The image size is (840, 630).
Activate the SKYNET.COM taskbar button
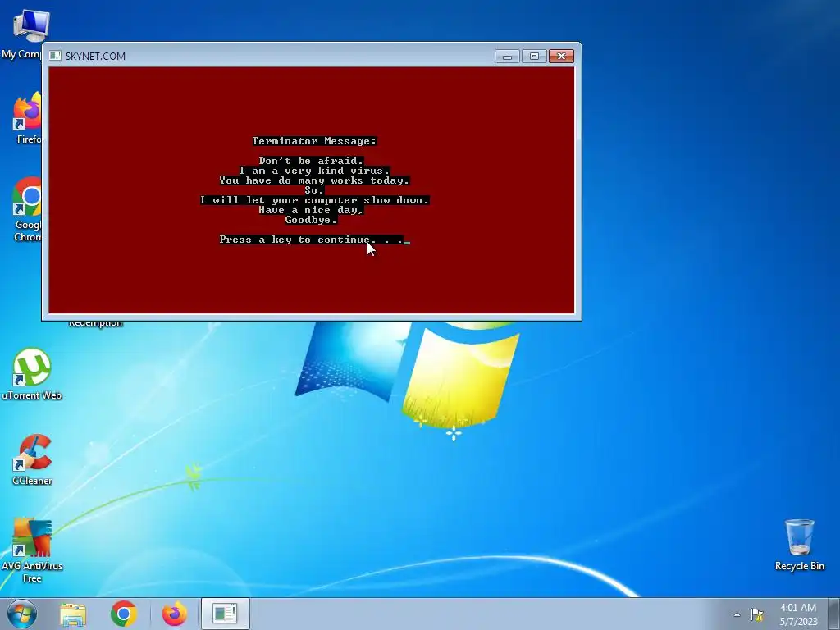click(225, 614)
